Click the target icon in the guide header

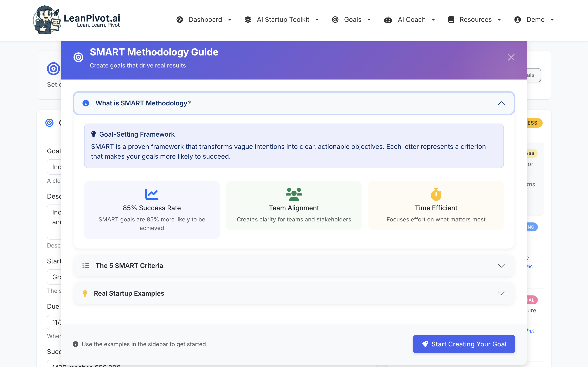tap(78, 57)
